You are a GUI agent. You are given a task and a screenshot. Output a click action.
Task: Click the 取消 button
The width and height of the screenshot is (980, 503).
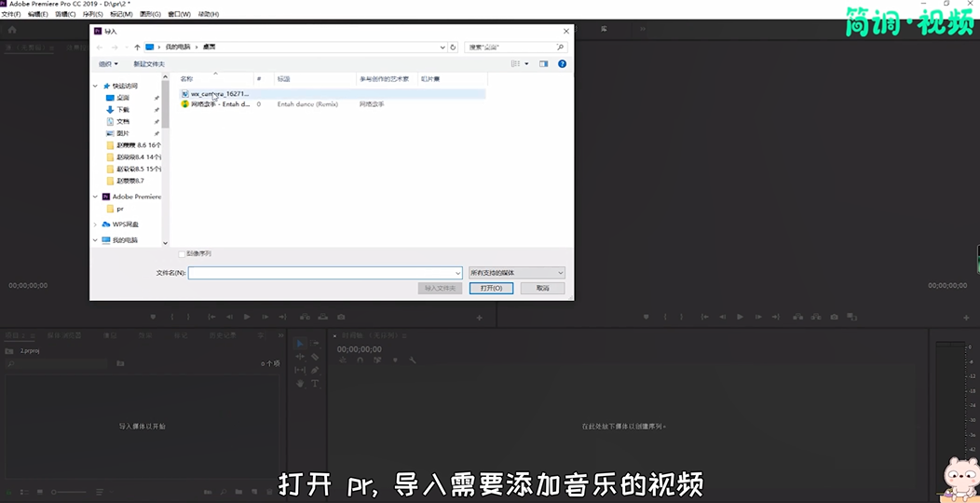542,288
